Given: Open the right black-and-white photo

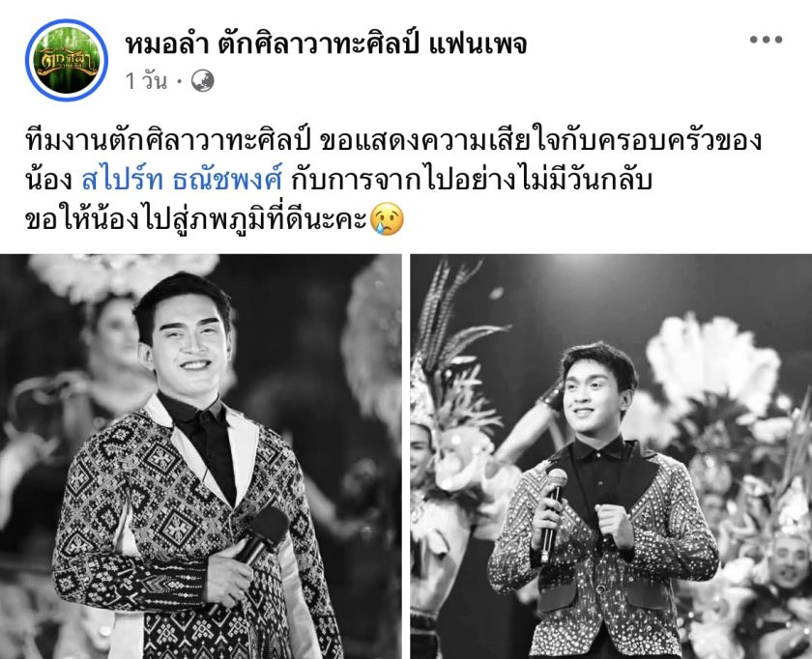Looking at the screenshot, I should [x=611, y=456].
